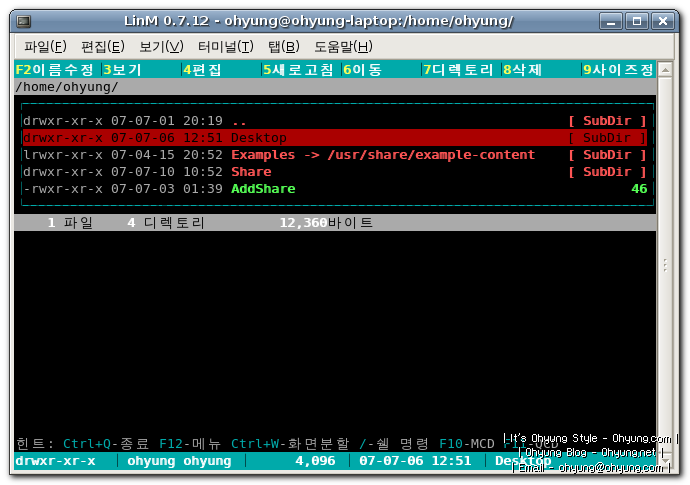Click the scrollbar up arrow

click(x=665, y=70)
